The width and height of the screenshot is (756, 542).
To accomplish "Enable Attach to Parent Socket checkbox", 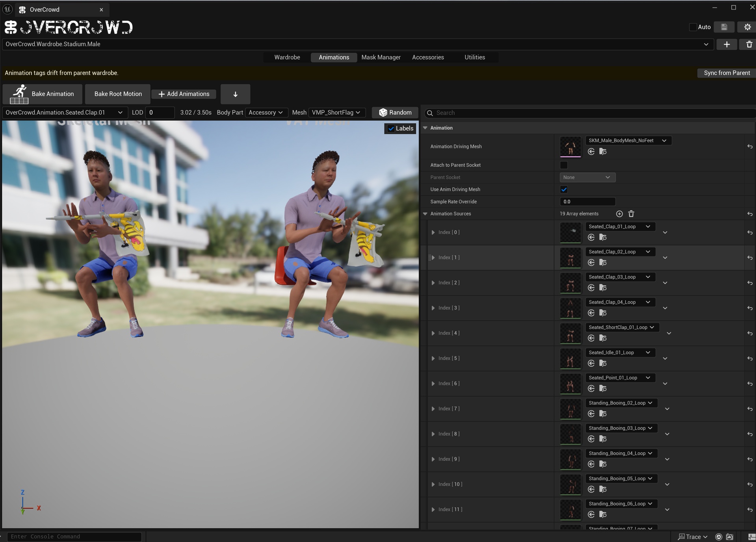I will 564,165.
